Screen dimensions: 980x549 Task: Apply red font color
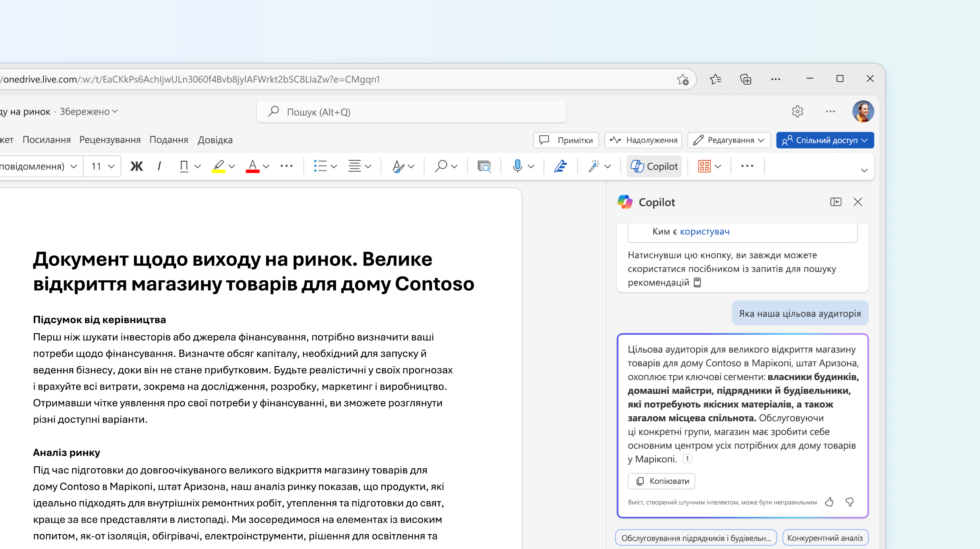pyautogui.click(x=252, y=166)
